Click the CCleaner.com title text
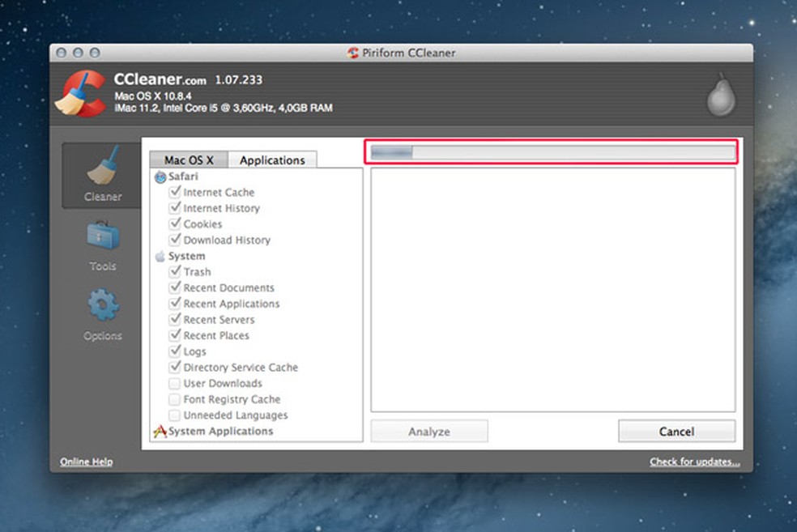The height and width of the screenshot is (532, 797). 160,79
